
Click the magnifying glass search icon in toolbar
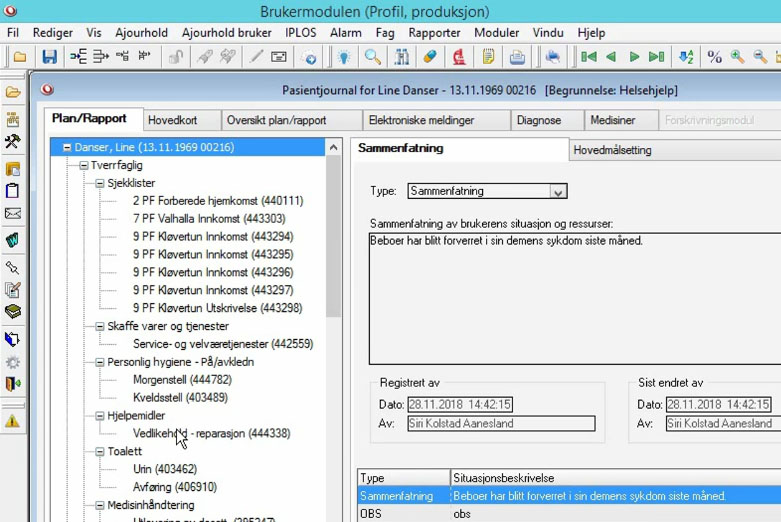(373, 58)
